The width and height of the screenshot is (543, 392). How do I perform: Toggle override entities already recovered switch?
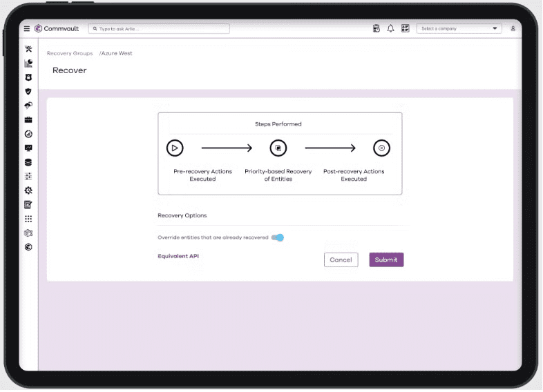point(278,237)
